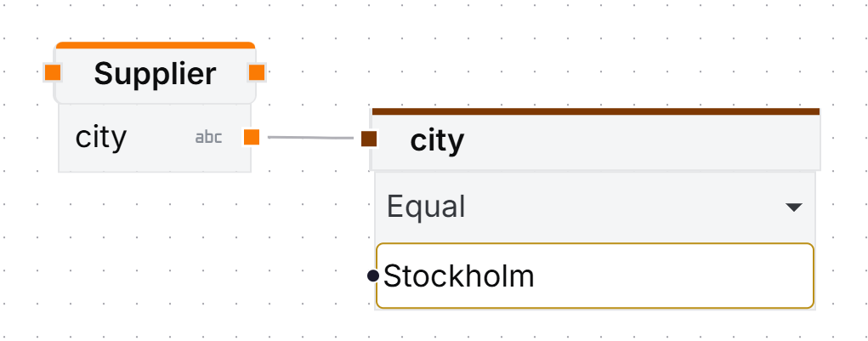Click empty dotted canvas below the Supplier node
The image size is (868, 341).
(153, 255)
